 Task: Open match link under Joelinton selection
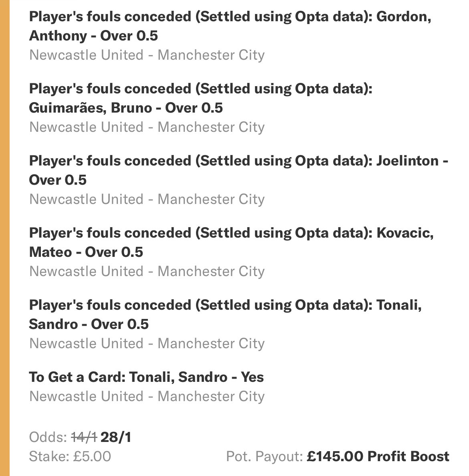pos(147,199)
